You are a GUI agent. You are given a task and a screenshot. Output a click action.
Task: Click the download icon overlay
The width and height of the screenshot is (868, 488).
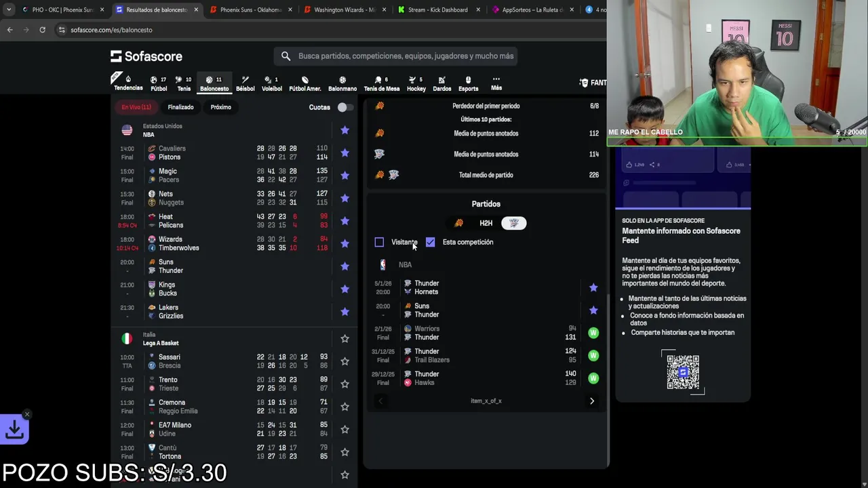tap(14, 430)
